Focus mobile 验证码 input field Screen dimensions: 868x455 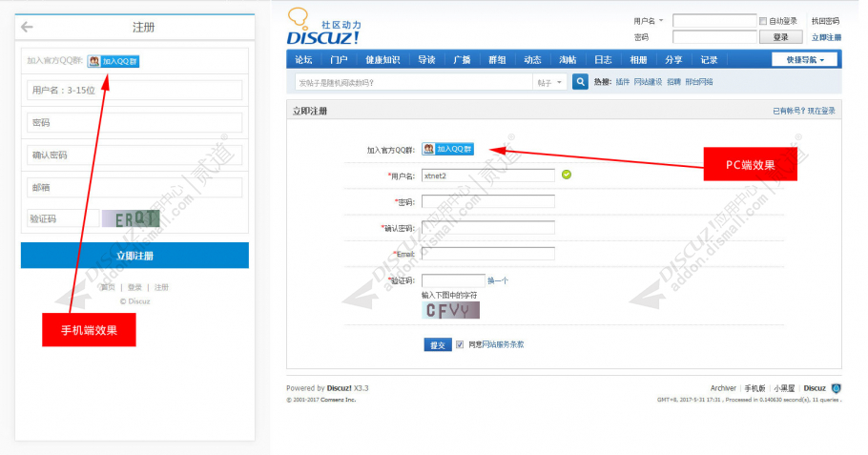pos(63,218)
